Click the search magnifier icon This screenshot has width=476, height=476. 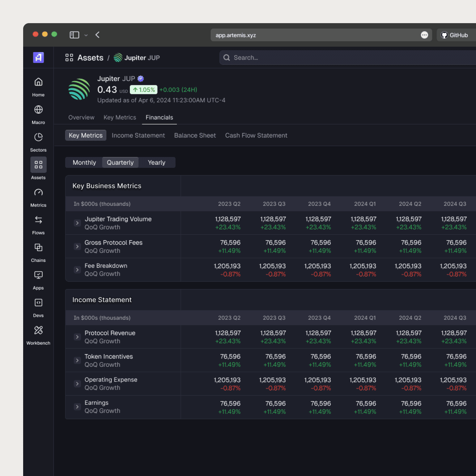[227, 58]
